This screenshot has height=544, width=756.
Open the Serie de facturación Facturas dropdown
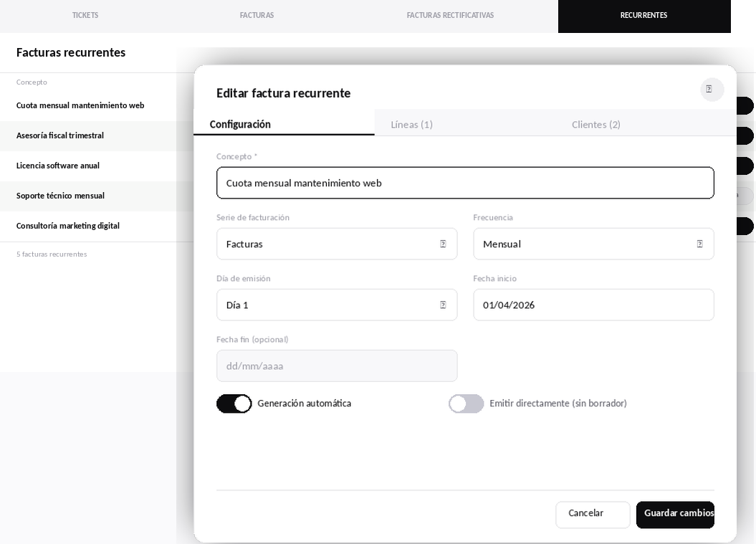tap(337, 244)
